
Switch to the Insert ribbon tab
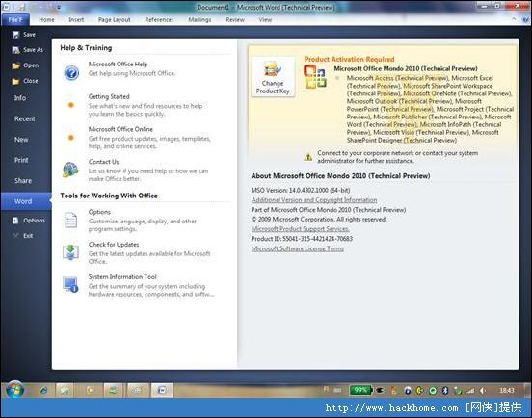76,19
